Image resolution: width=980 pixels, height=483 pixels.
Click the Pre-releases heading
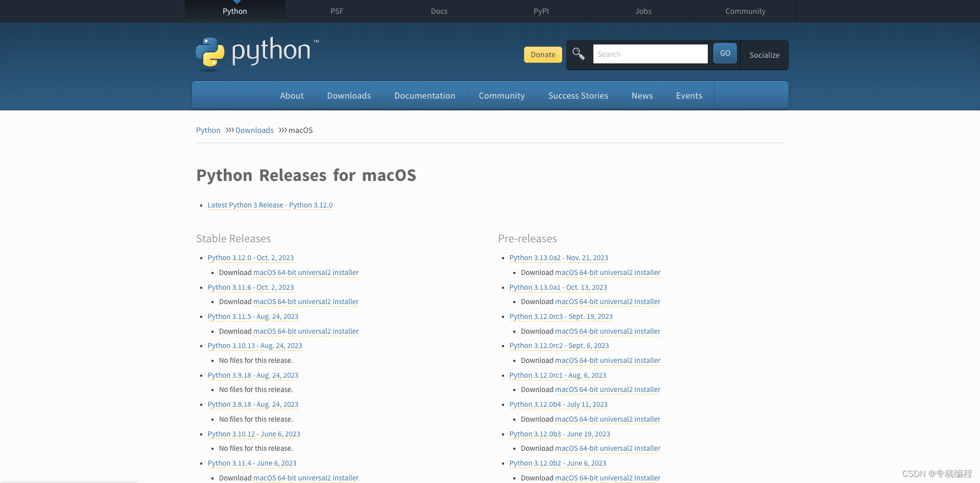tap(528, 239)
